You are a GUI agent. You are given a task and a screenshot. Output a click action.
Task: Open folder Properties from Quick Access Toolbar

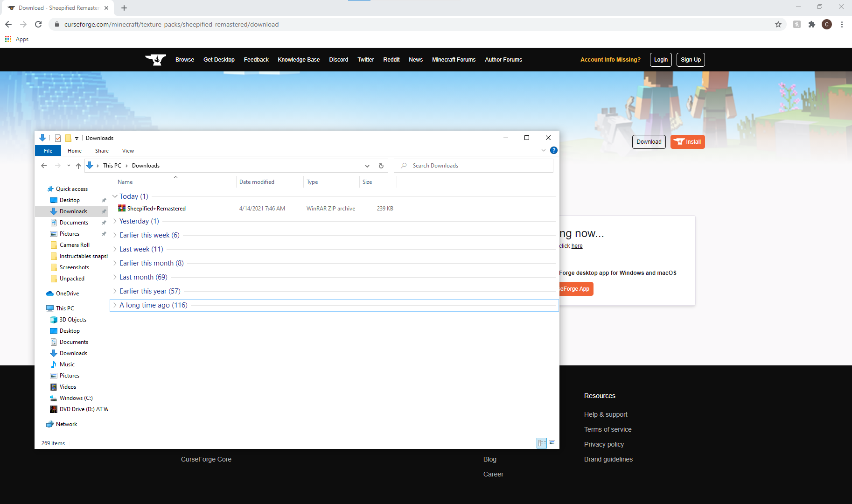(58, 138)
